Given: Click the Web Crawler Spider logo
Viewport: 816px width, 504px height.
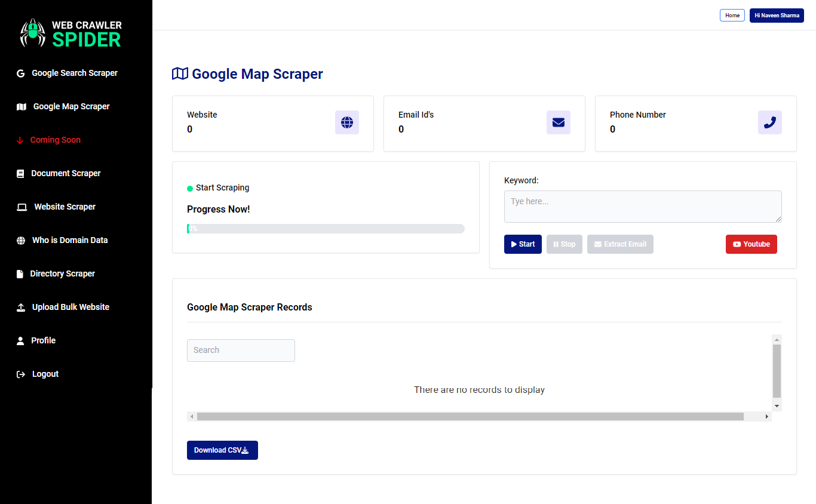Looking at the screenshot, I should (70, 33).
